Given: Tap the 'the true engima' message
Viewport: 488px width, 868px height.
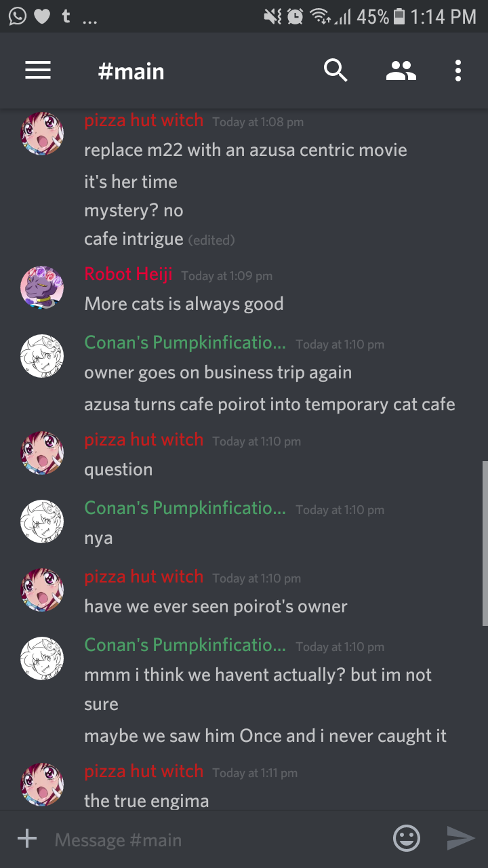Looking at the screenshot, I should [146, 800].
